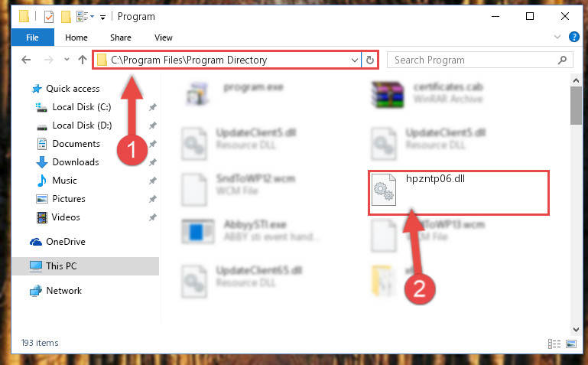Viewport: 588px width, 365px height.
Task: Refresh the current folder view
Action: [370, 60]
